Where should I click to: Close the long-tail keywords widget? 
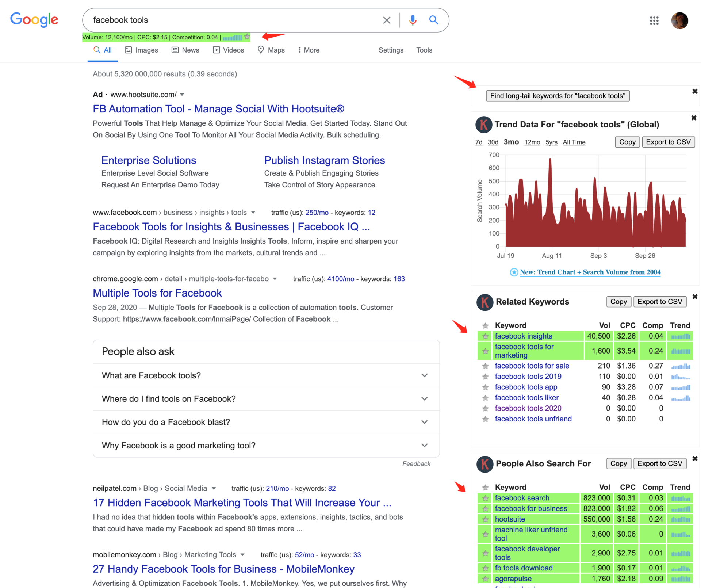(x=695, y=91)
